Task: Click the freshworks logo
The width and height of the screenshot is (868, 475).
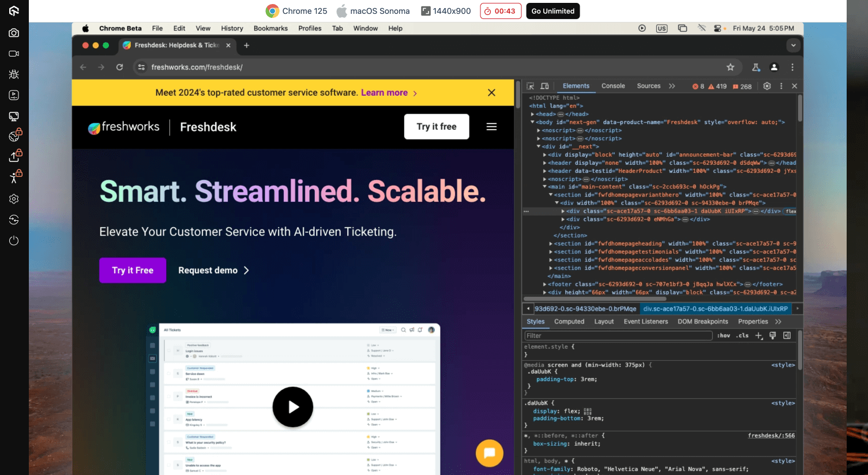Action: (x=123, y=127)
